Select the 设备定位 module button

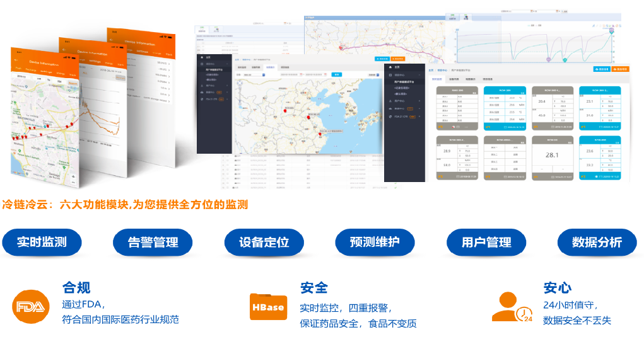click(x=264, y=243)
